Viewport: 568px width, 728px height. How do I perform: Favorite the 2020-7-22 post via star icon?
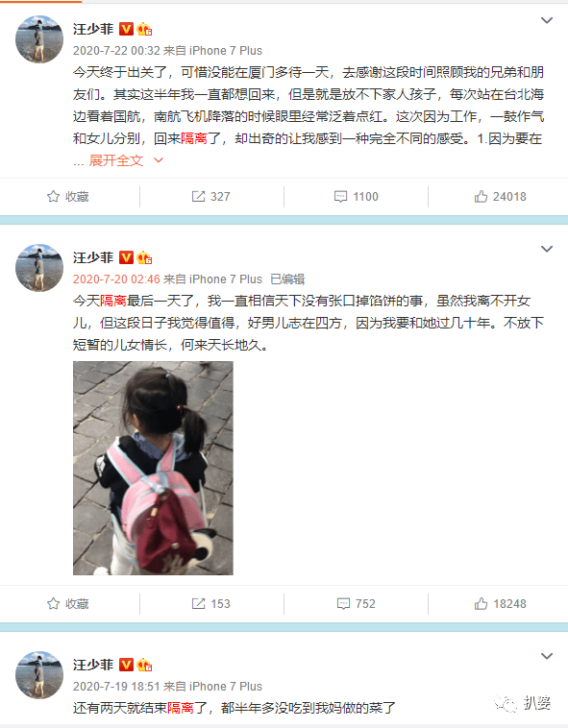67,196
